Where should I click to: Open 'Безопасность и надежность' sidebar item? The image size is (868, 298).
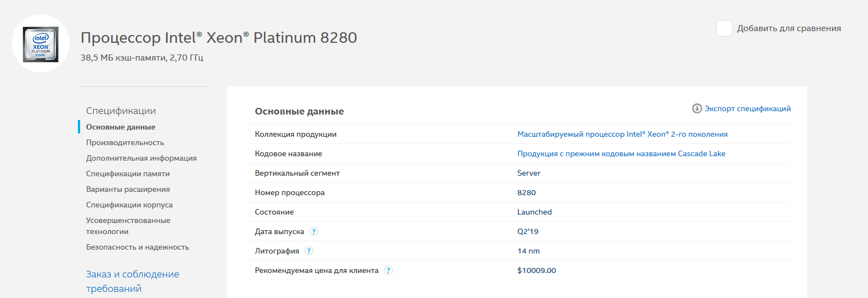coord(138,247)
